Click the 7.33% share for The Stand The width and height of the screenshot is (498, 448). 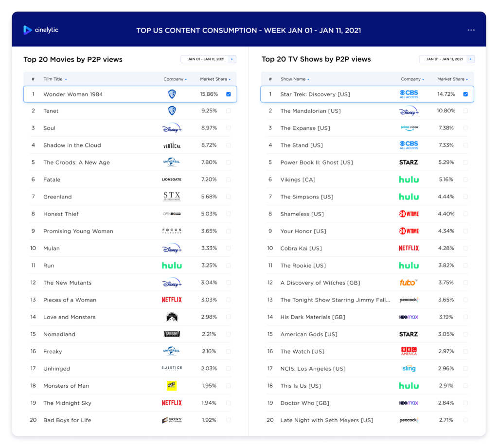(446, 145)
